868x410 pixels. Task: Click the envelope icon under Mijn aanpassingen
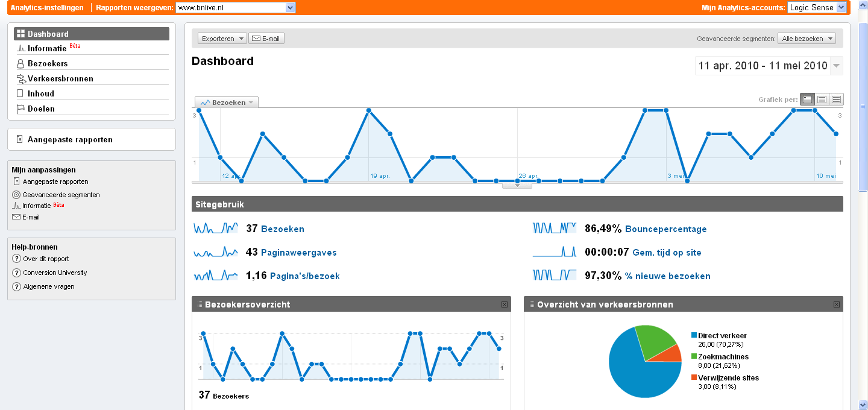pyautogui.click(x=16, y=217)
